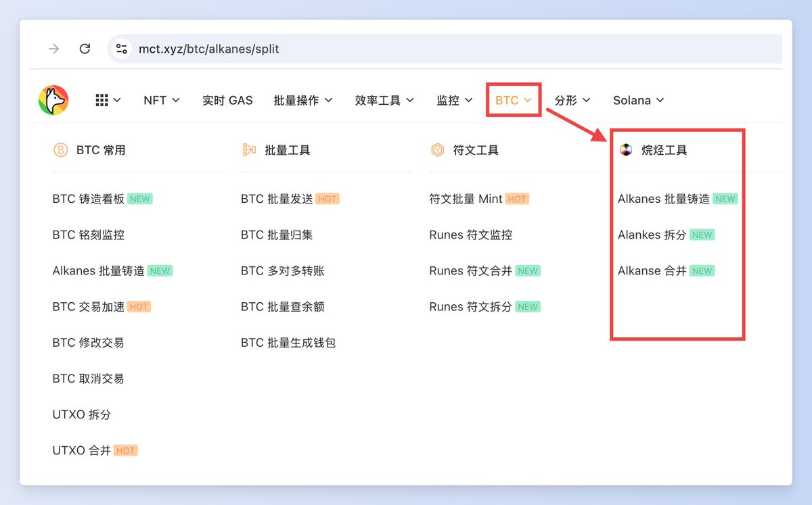
Task: Open 符文批量 Mint link
Action: pos(466,199)
